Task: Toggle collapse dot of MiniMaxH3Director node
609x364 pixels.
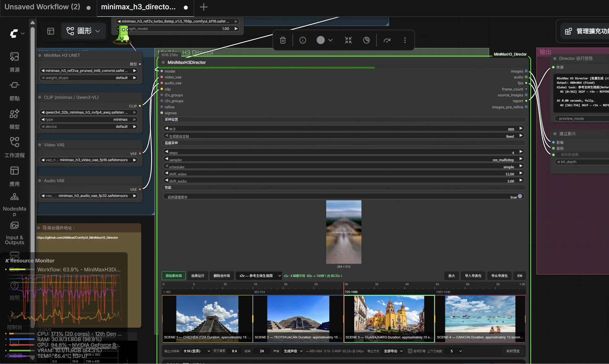Action: (163, 62)
